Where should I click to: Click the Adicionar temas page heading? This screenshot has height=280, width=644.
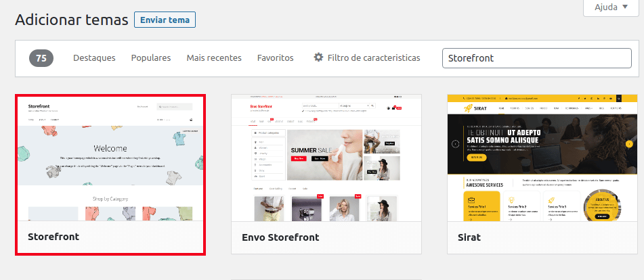point(72,20)
